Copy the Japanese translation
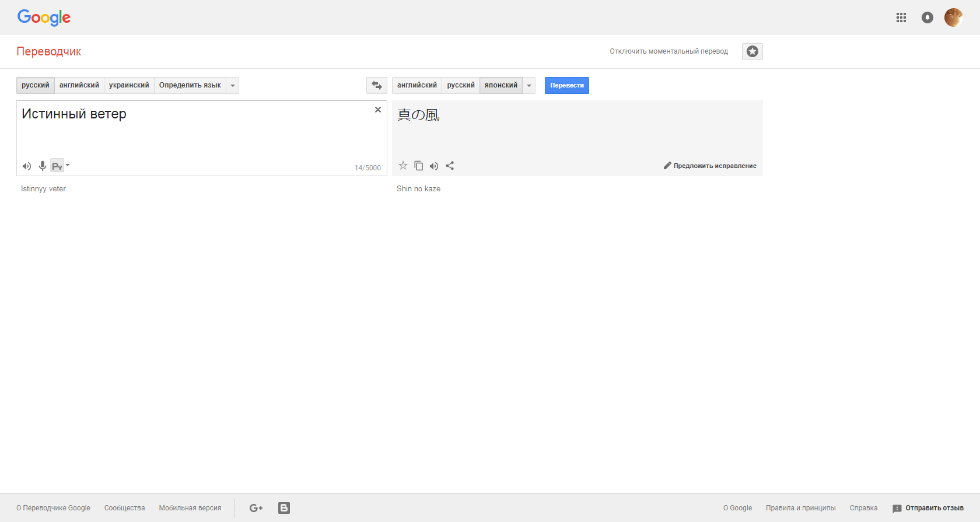The width and height of the screenshot is (980, 522). point(419,166)
